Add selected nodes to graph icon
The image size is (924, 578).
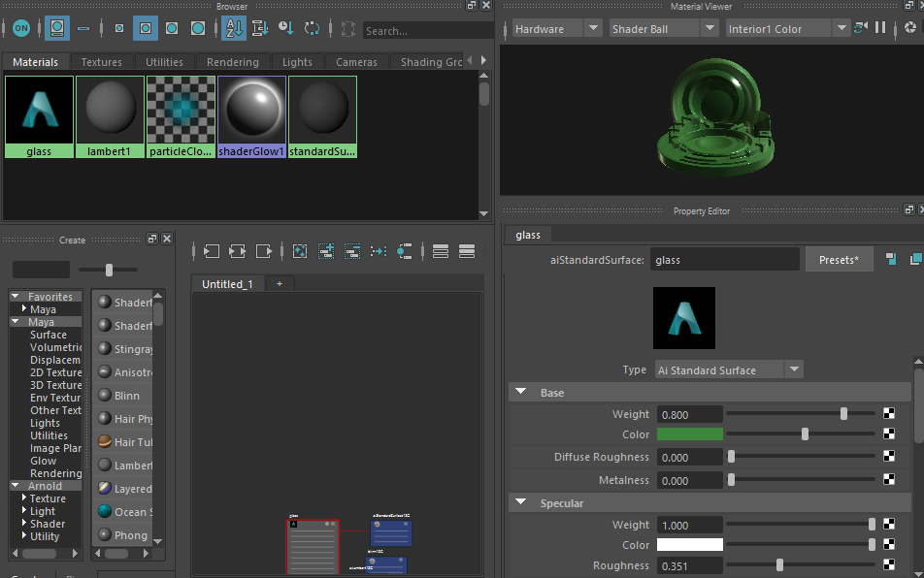coord(326,251)
